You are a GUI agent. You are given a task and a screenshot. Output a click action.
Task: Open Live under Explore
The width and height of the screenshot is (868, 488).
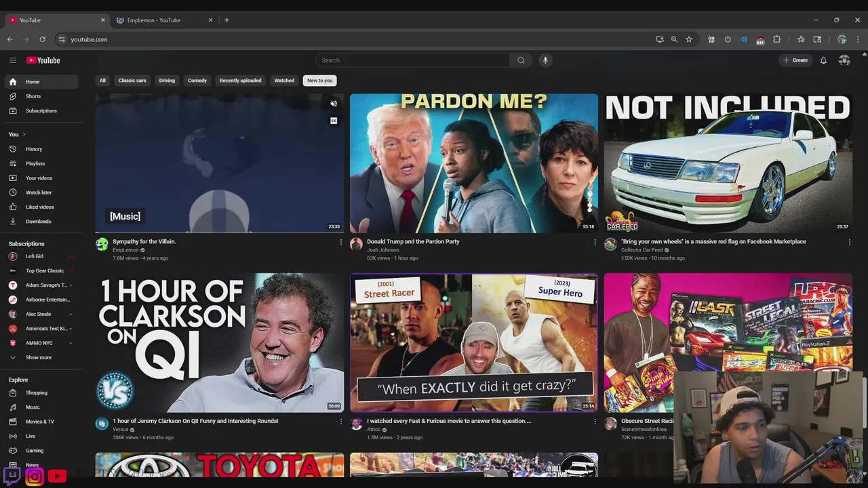41,436
